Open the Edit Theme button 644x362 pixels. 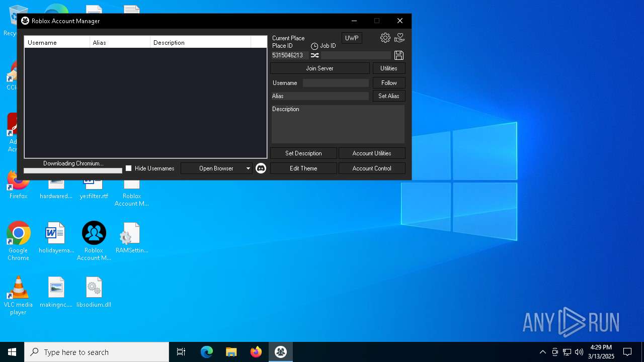pos(303,168)
